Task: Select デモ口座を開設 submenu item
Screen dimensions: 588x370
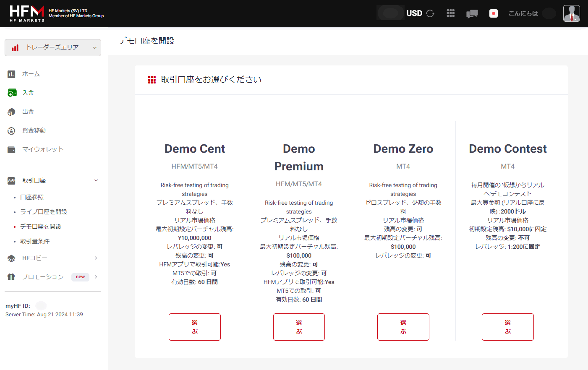Action: (x=41, y=227)
